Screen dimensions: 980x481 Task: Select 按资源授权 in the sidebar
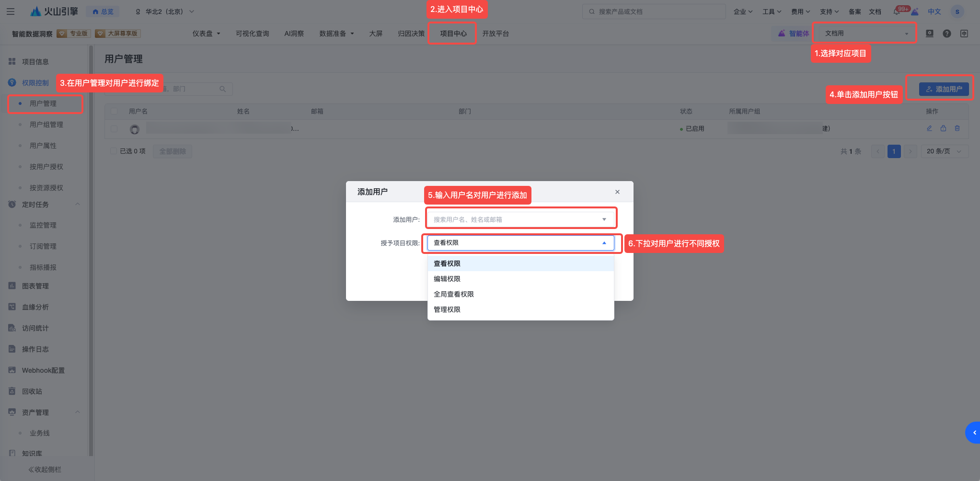tap(46, 188)
